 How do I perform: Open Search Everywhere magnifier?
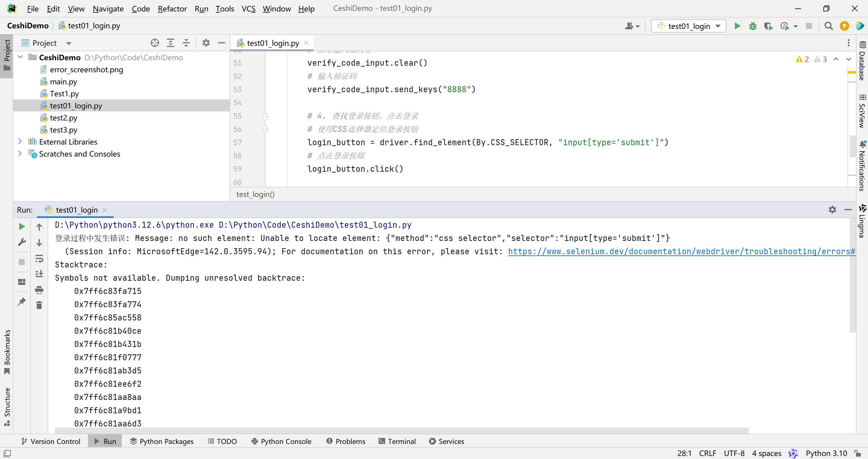(x=829, y=26)
